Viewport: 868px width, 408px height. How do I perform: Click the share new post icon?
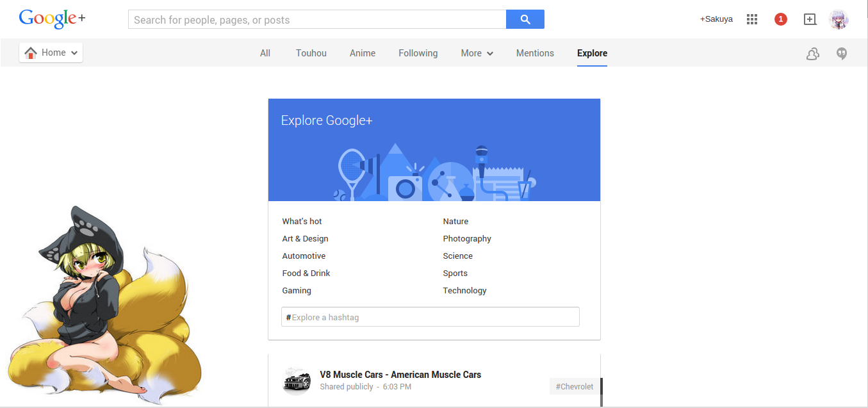tap(810, 19)
